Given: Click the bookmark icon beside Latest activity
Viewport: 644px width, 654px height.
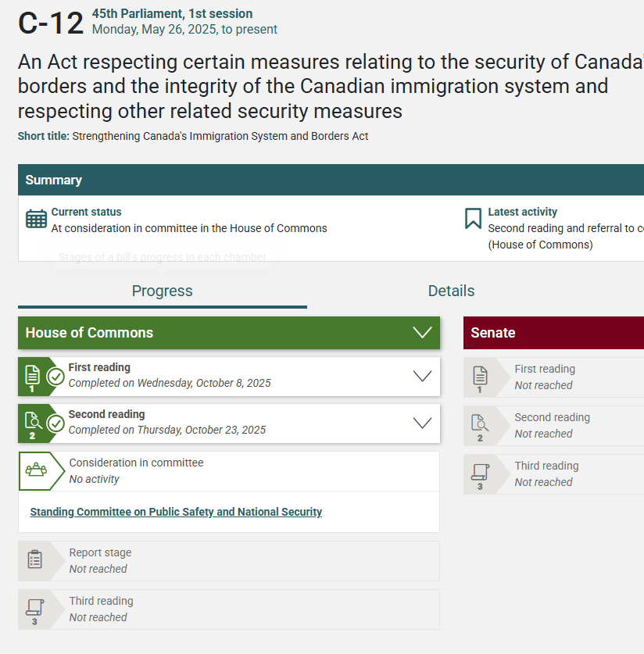Looking at the screenshot, I should tap(473, 219).
